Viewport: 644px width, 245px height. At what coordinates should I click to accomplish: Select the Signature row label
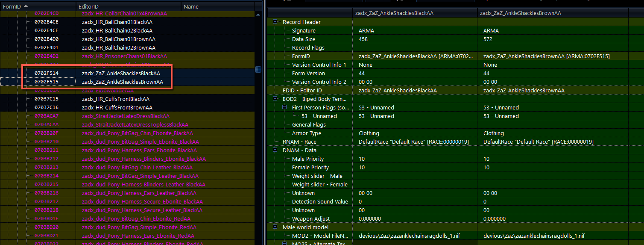coord(304,30)
